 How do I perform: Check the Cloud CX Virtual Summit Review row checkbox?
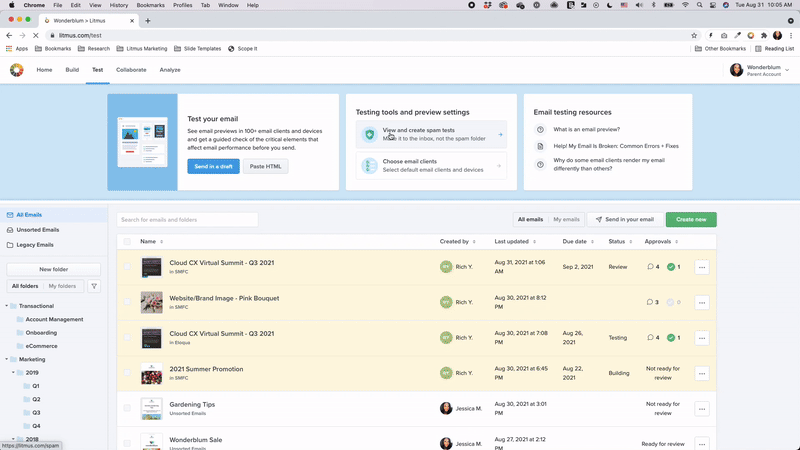tap(127, 267)
